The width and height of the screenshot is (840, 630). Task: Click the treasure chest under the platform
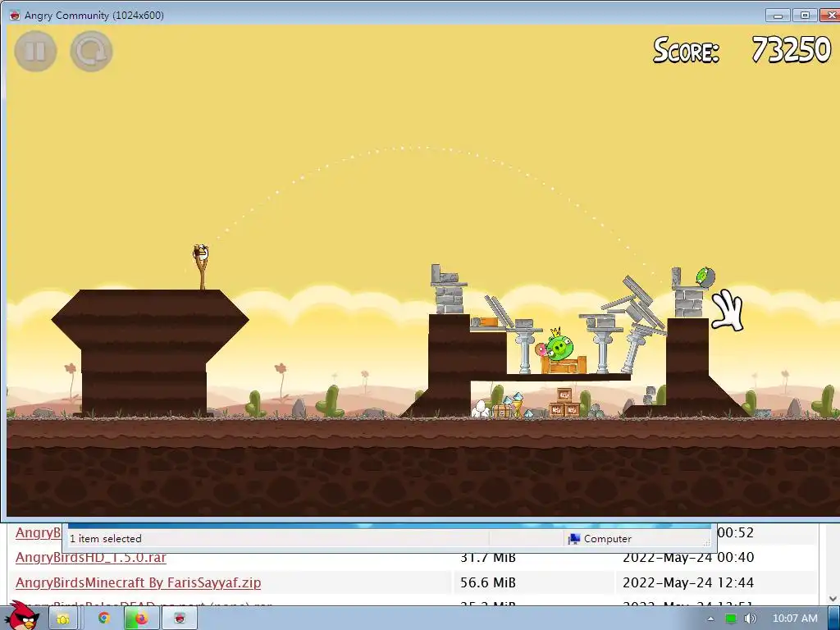coord(503,411)
